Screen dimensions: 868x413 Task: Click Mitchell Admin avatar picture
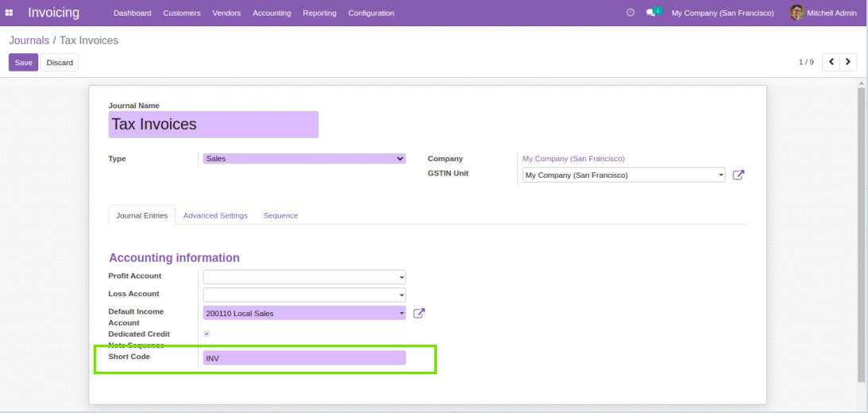click(x=797, y=13)
